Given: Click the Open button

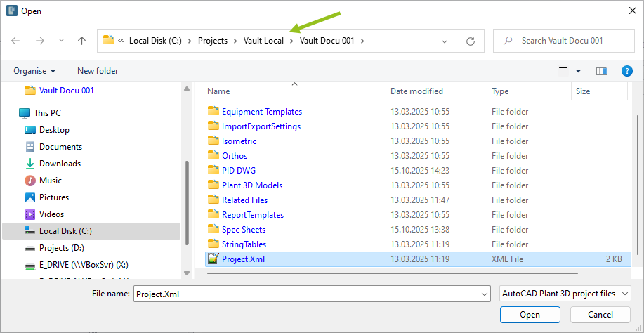Looking at the screenshot, I should 530,315.
